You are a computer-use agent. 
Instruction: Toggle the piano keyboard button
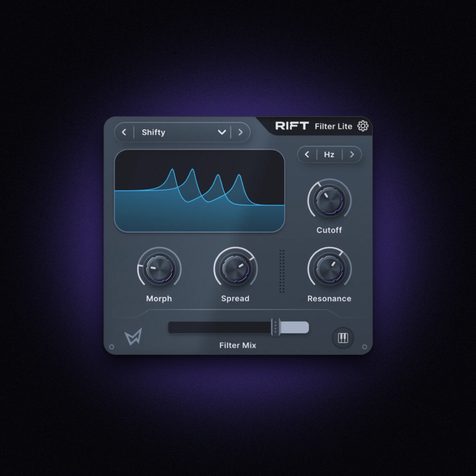point(343,338)
